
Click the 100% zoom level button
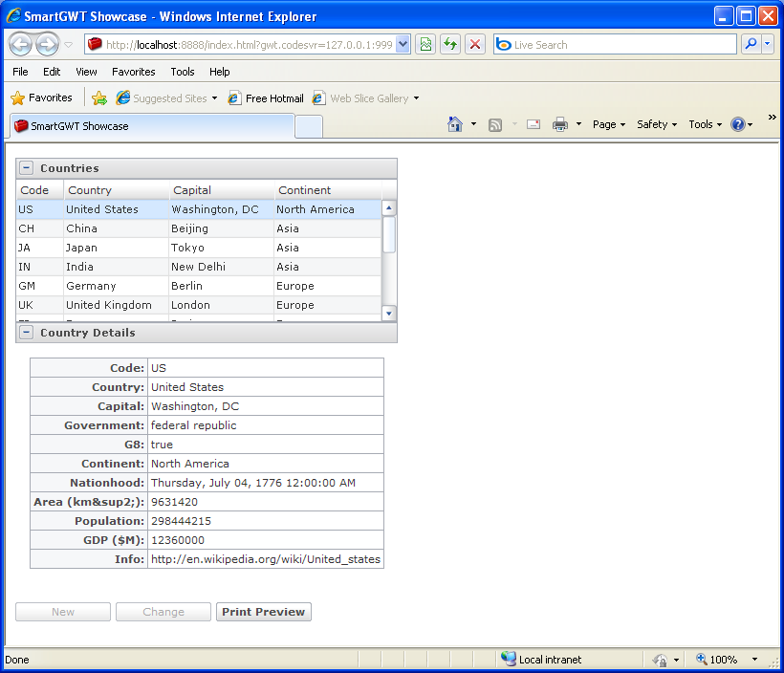pos(717,659)
